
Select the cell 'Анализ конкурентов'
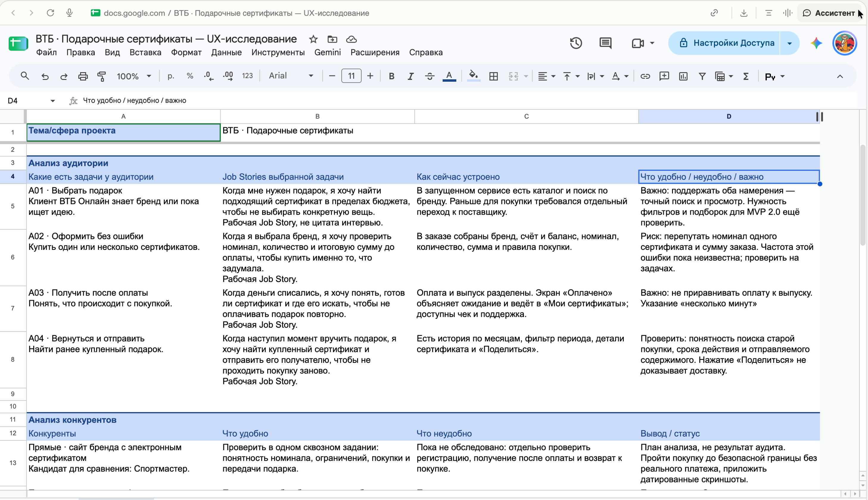[x=72, y=419]
